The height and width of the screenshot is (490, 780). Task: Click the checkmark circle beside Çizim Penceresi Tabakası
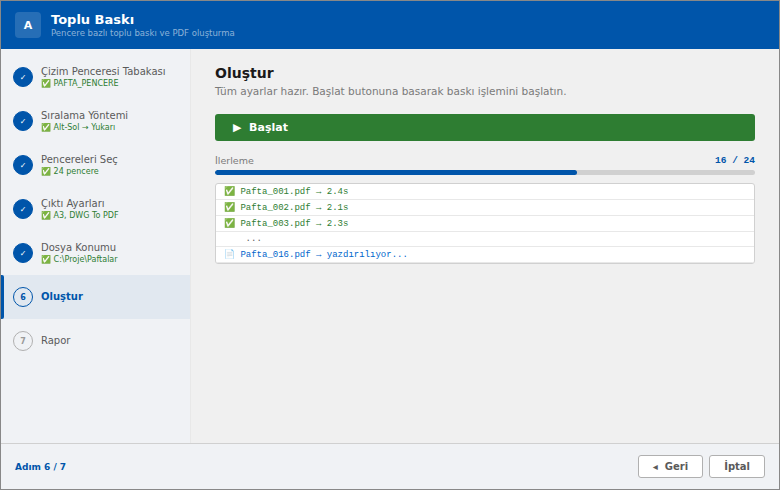coord(23,77)
